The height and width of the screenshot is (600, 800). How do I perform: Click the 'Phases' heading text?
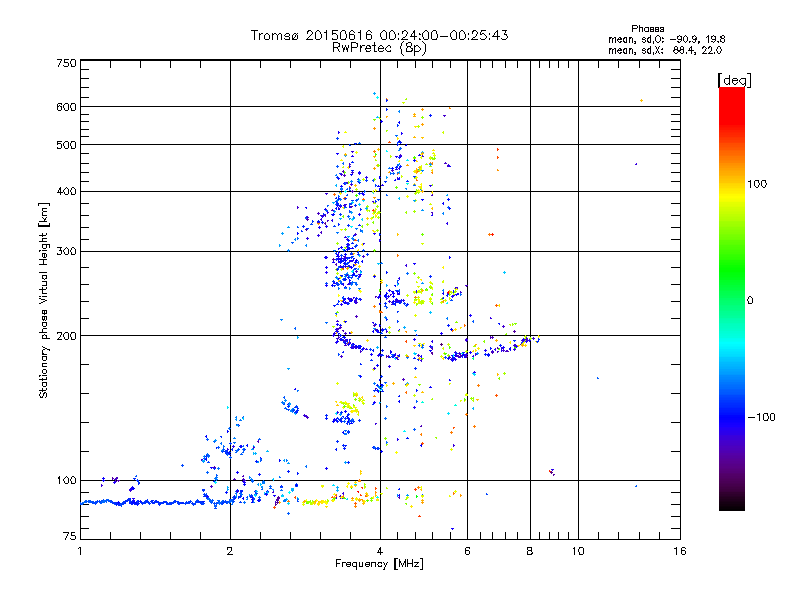(647, 29)
